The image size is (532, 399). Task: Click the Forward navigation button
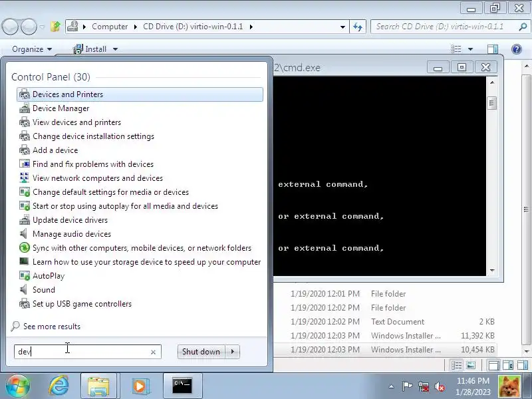[x=29, y=27]
